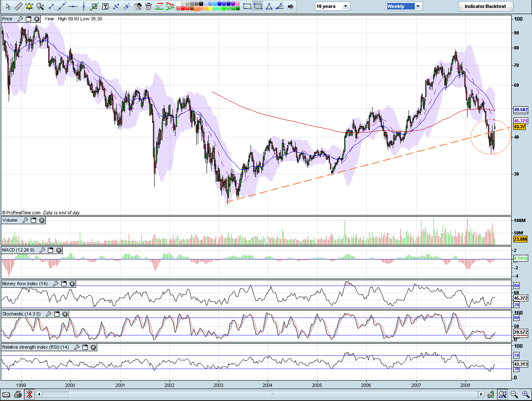The width and height of the screenshot is (532, 401).
Task: Select the magnifier zoom tool in top toolbar
Action: (40, 6)
